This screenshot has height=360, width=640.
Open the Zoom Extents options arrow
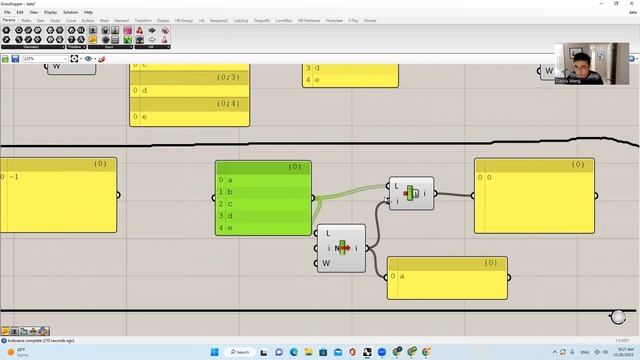(x=81, y=59)
